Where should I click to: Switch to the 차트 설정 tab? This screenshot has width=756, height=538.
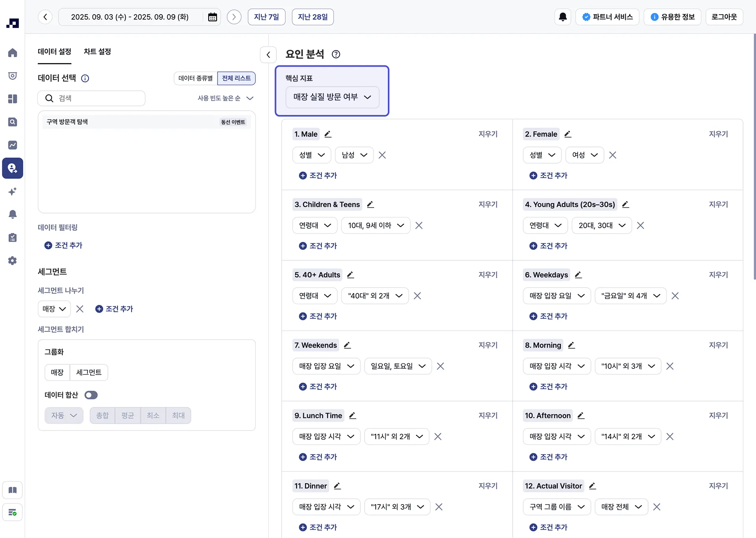coord(97,52)
